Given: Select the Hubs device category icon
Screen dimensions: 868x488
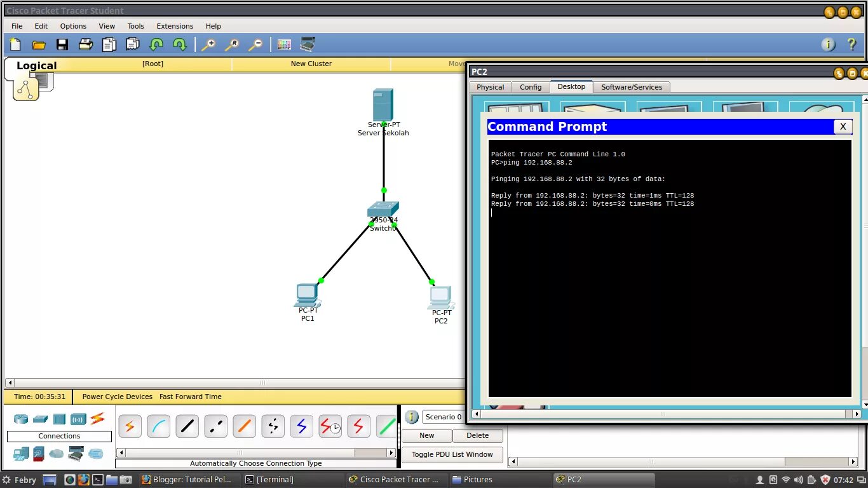Looking at the screenshot, I should (x=59, y=419).
